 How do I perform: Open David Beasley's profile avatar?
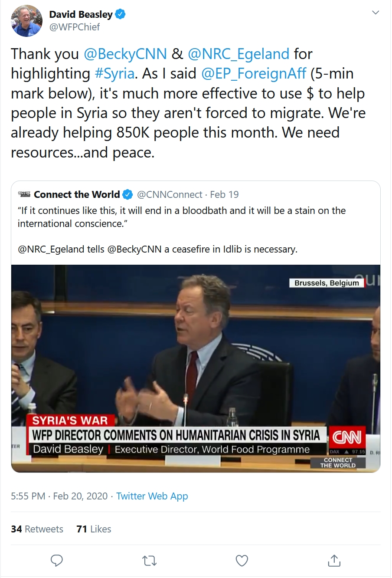pyautogui.click(x=26, y=21)
